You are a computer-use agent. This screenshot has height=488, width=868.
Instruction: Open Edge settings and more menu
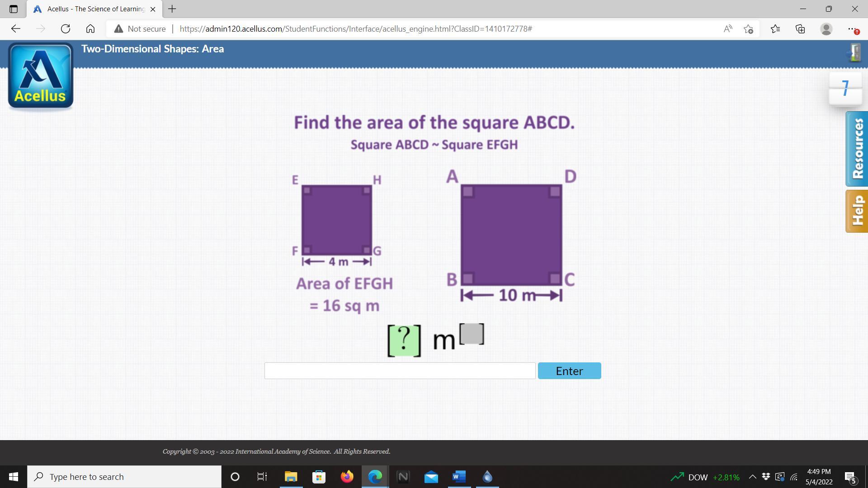pyautogui.click(x=852, y=29)
